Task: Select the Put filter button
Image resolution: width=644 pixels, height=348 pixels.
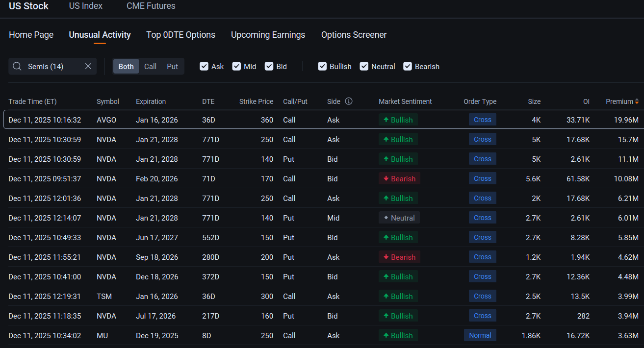Action: click(x=172, y=66)
